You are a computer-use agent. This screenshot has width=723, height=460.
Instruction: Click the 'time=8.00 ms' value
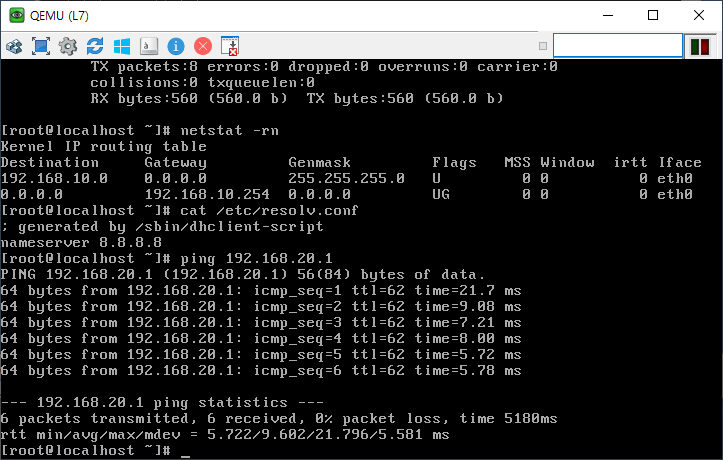click(468, 339)
